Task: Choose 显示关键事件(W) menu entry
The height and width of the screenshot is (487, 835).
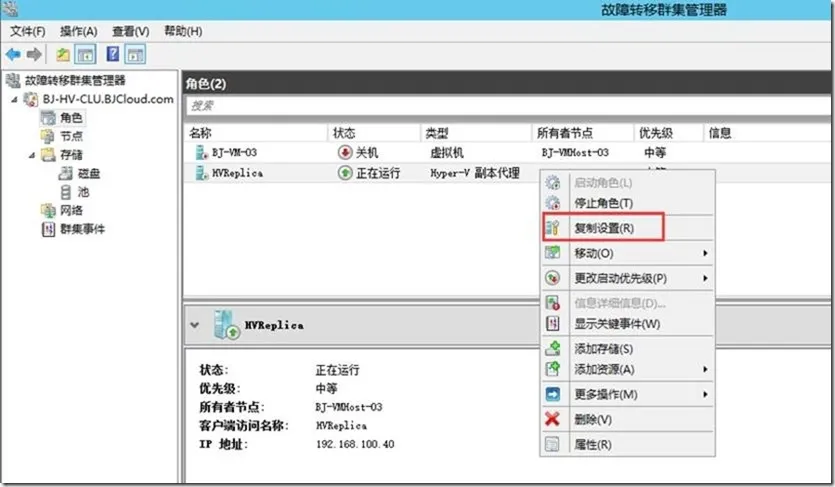Action: click(x=628, y=324)
